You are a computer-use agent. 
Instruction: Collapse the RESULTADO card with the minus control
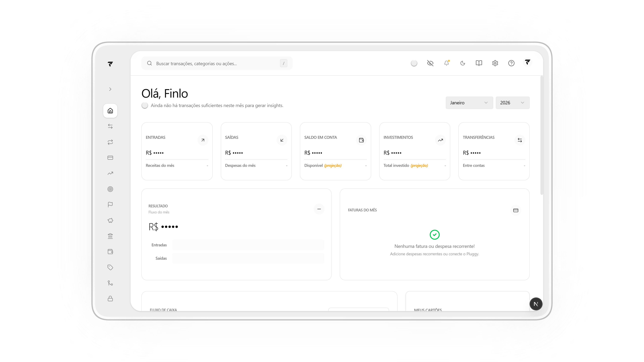[319, 209]
